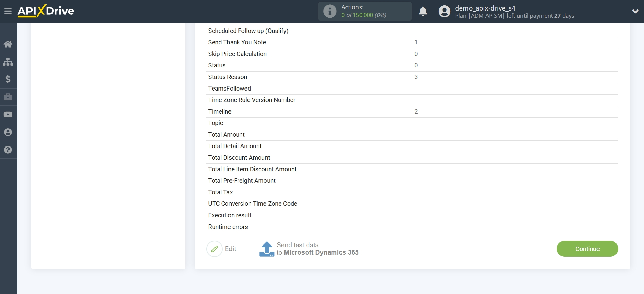
Task: Select UTC Conversion Time Zone Code row
Action: 412,204
